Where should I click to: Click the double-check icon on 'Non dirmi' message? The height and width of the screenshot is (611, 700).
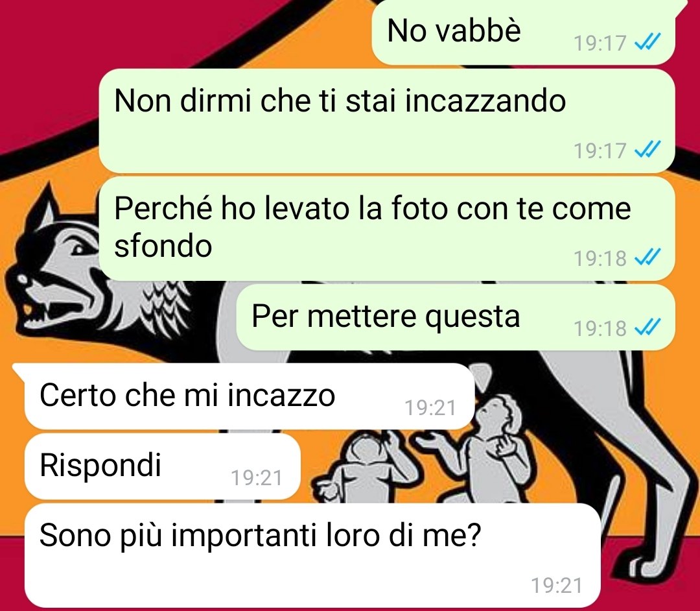[x=647, y=150]
